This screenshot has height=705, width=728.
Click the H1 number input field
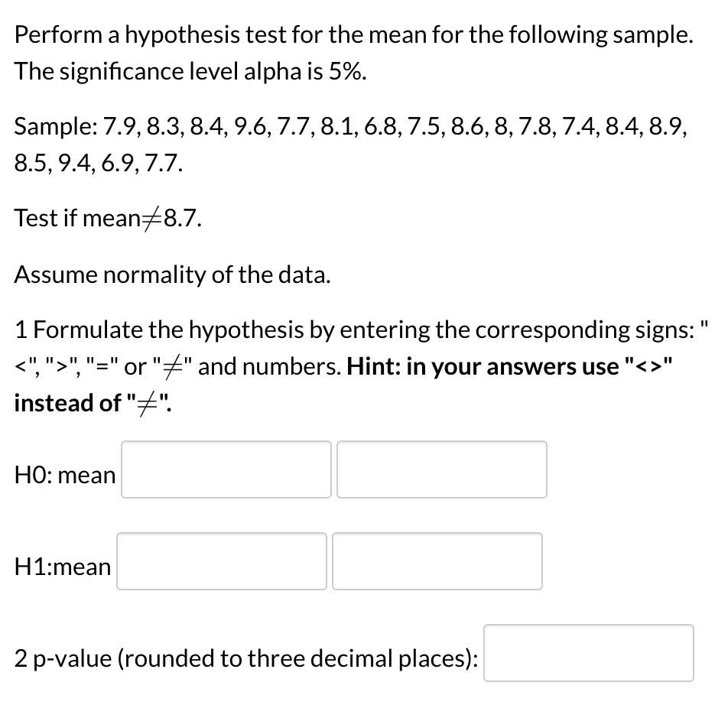click(437, 561)
